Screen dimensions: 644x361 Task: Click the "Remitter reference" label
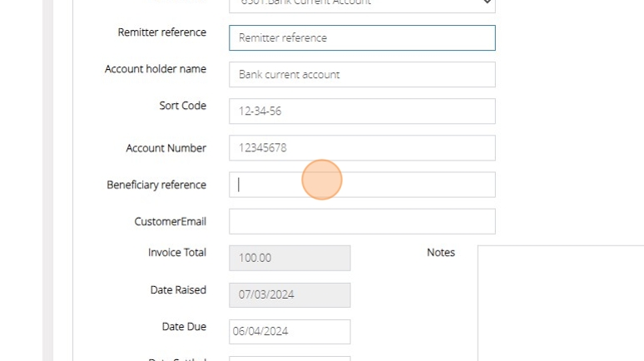pos(161,32)
